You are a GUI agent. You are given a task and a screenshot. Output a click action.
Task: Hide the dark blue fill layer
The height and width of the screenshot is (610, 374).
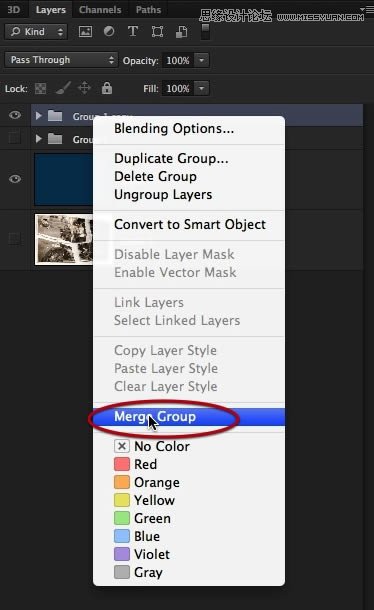click(15, 179)
